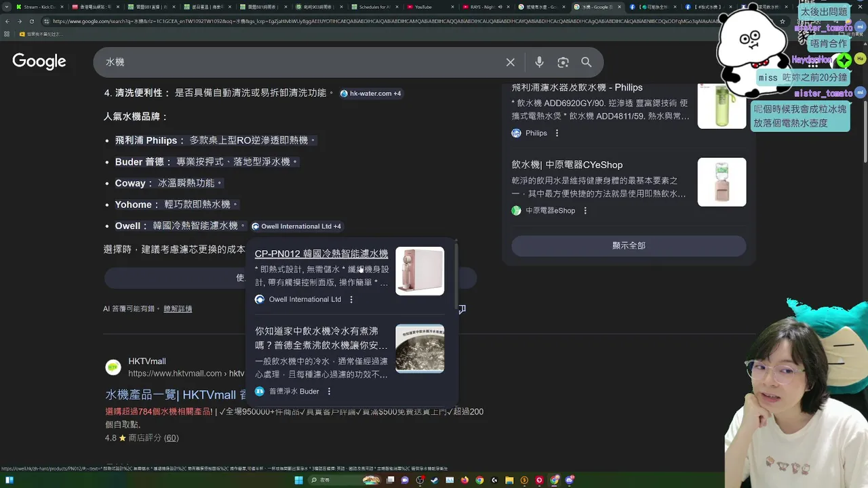
Task: Select the Owell brand text
Action: (127, 226)
